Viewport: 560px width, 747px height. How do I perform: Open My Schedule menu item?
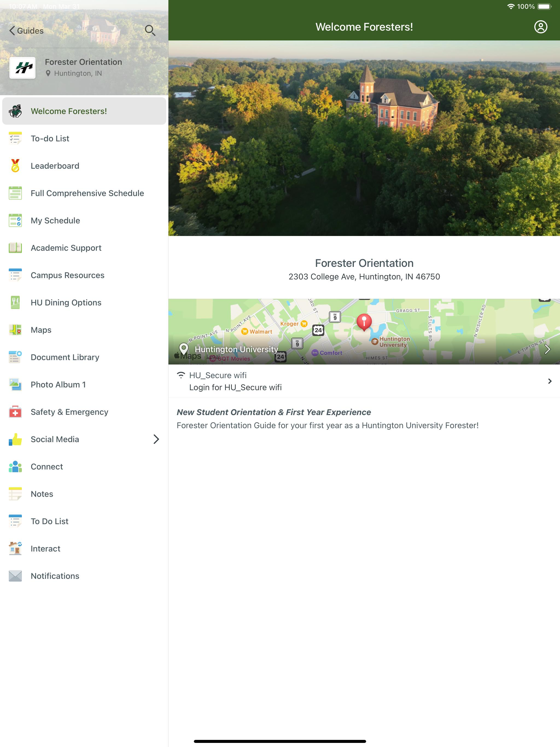click(84, 221)
